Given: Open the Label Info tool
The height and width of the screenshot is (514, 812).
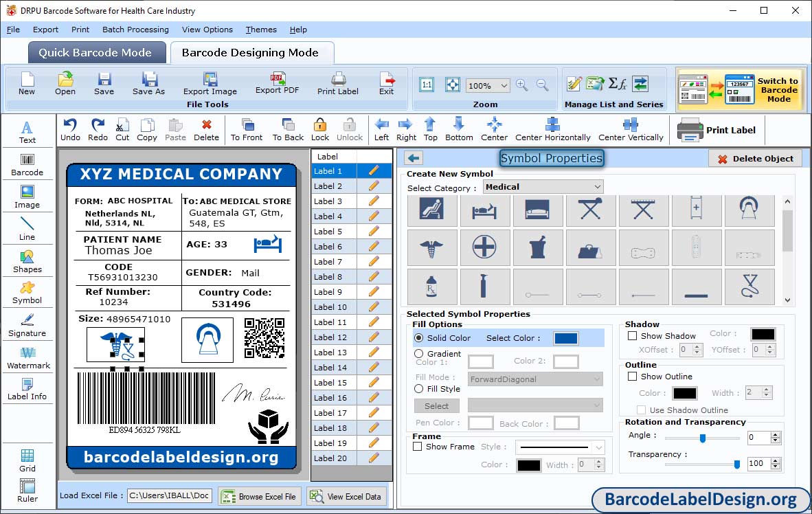Looking at the screenshot, I should [27, 389].
